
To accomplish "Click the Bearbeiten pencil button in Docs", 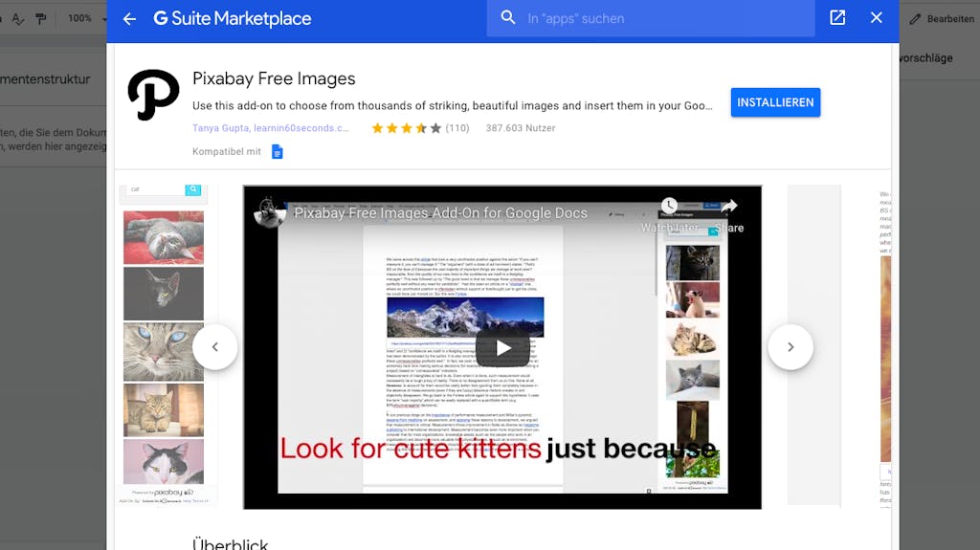I will [x=943, y=19].
